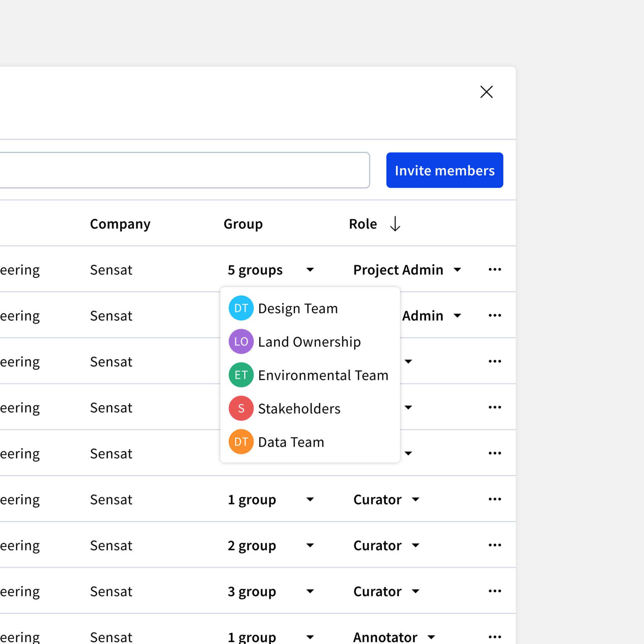Viewport: 644px width, 644px height.
Task: Click the Invite members button
Action: click(444, 170)
